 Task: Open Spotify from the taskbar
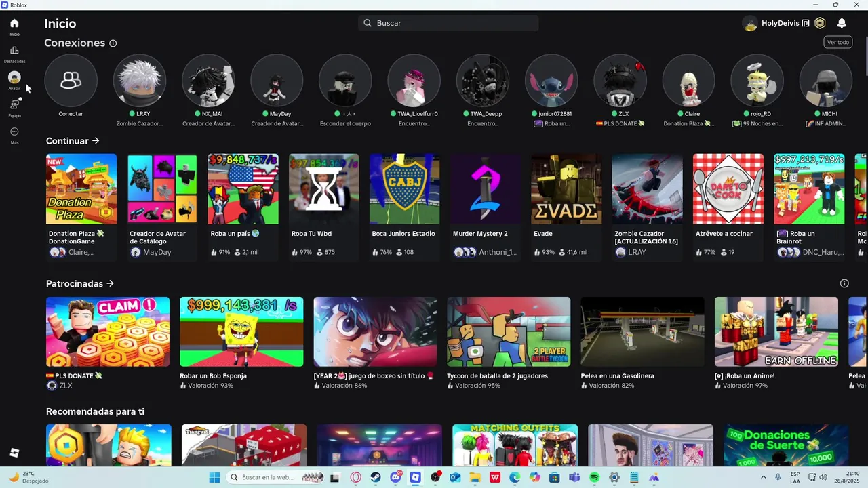click(x=595, y=477)
